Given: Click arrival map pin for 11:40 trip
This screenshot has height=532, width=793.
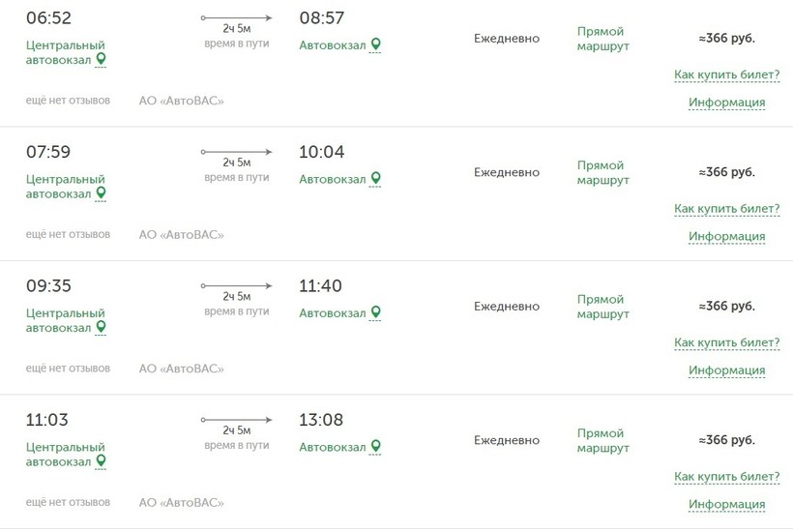Looking at the screenshot, I should pyautogui.click(x=375, y=312).
